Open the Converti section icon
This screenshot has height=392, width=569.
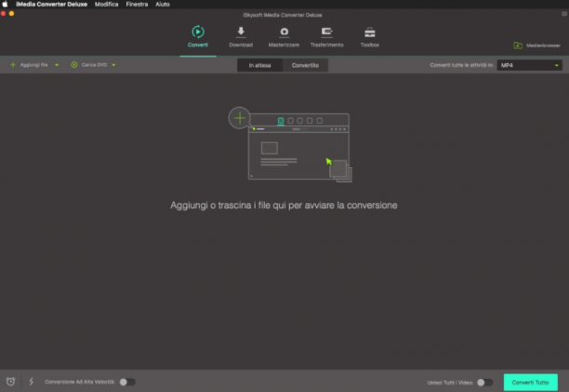pyautogui.click(x=198, y=32)
